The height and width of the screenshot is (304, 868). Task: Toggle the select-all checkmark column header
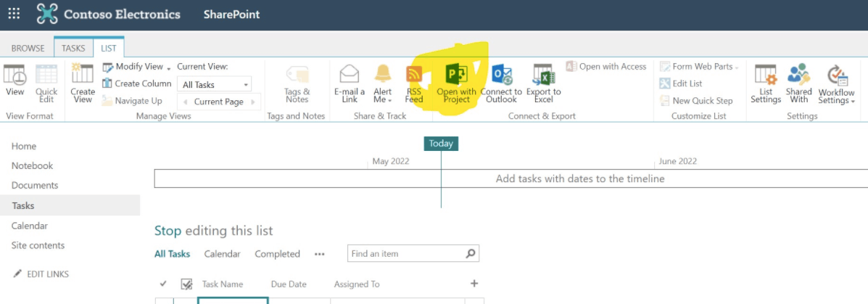(x=163, y=284)
